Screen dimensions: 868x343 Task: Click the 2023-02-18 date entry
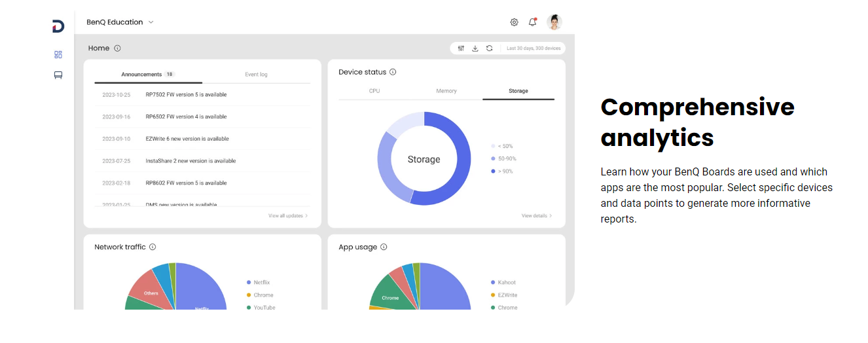tap(116, 183)
